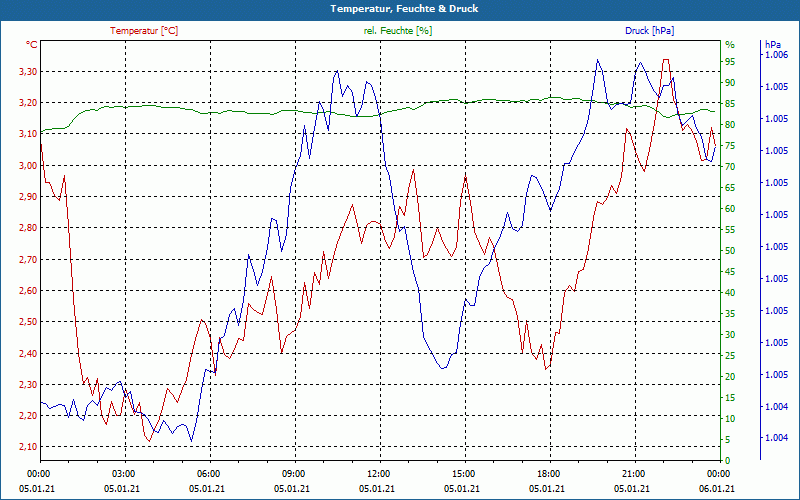This screenshot has height=500, width=800.
Task: Click the 90 tick on the humidity axis
Action: point(730,83)
